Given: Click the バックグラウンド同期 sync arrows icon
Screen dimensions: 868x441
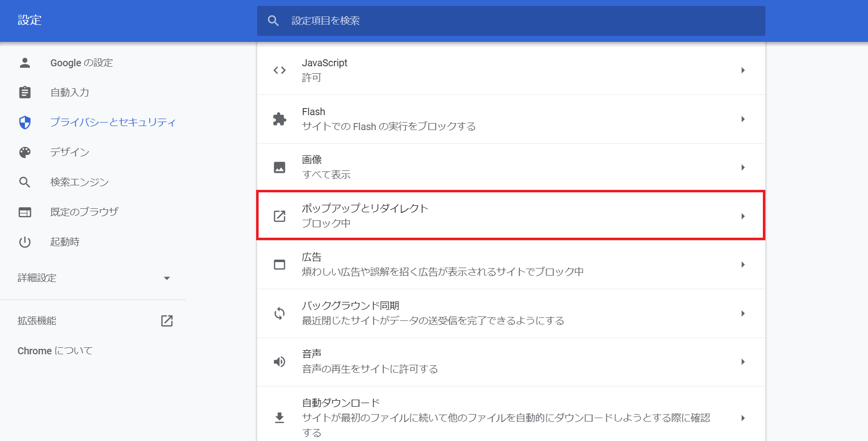Looking at the screenshot, I should tap(280, 313).
